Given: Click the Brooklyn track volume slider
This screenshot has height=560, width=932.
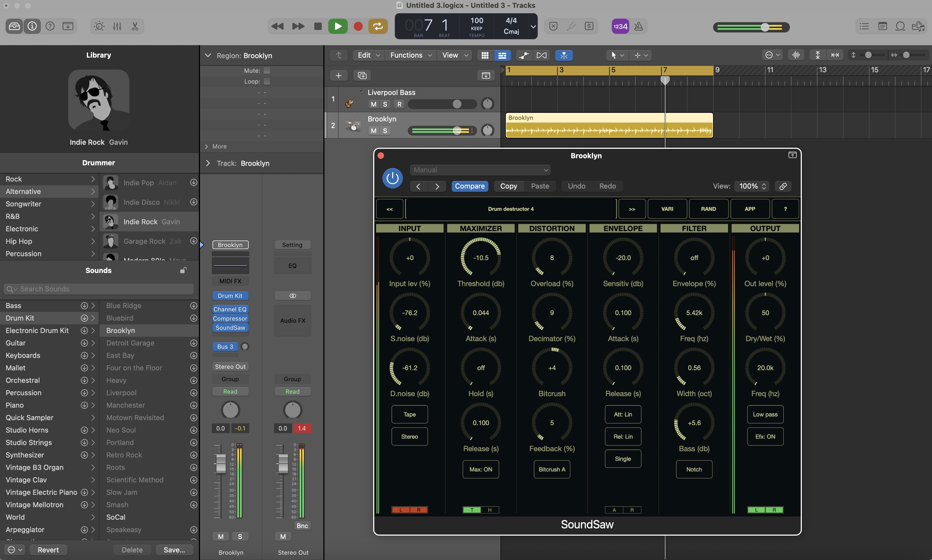Looking at the screenshot, I should pyautogui.click(x=442, y=131).
